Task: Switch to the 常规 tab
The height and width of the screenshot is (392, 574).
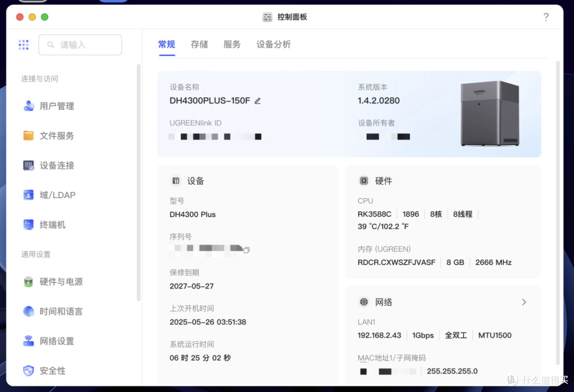Action: point(166,44)
